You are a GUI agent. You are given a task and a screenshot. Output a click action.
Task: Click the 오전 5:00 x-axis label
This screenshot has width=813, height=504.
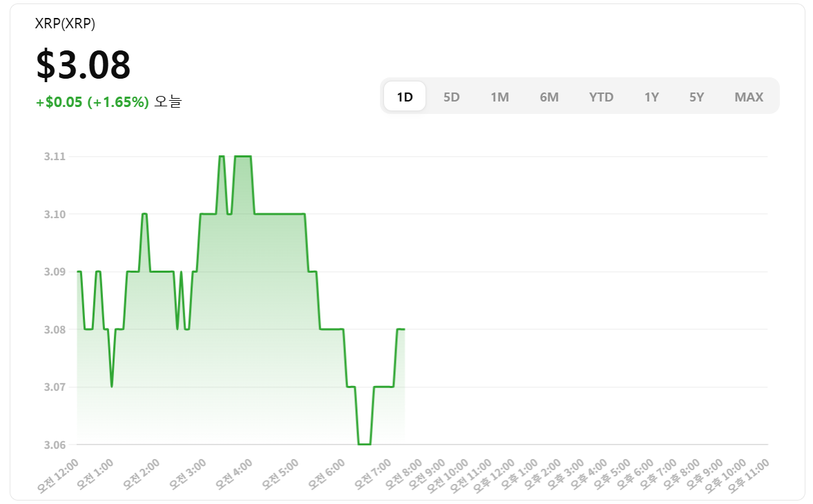(x=279, y=474)
